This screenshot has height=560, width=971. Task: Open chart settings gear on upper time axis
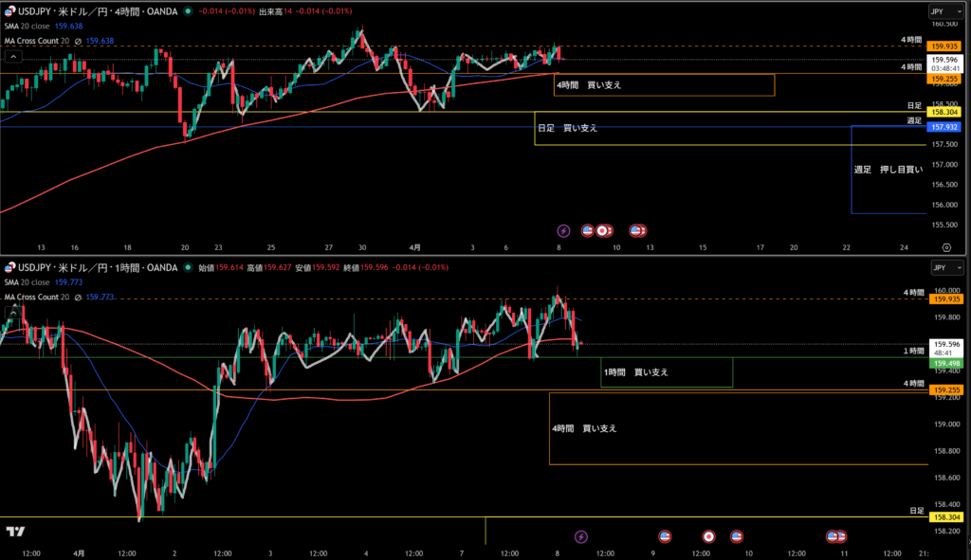[x=946, y=246]
